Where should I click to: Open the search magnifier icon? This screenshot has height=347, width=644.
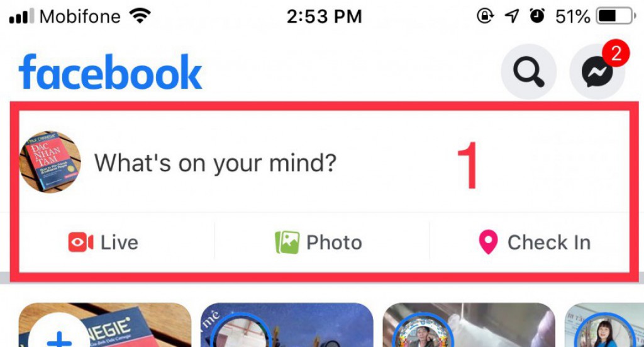click(x=528, y=72)
